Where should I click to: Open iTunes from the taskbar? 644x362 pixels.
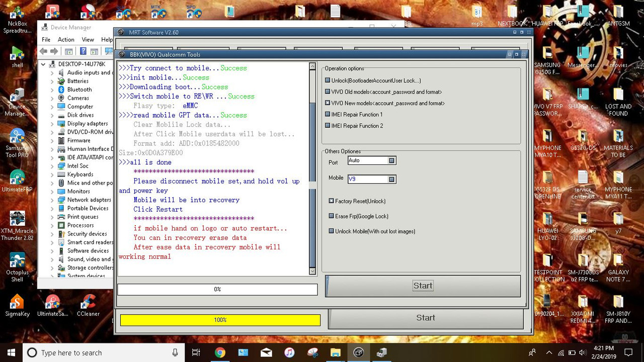coord(289,352)
